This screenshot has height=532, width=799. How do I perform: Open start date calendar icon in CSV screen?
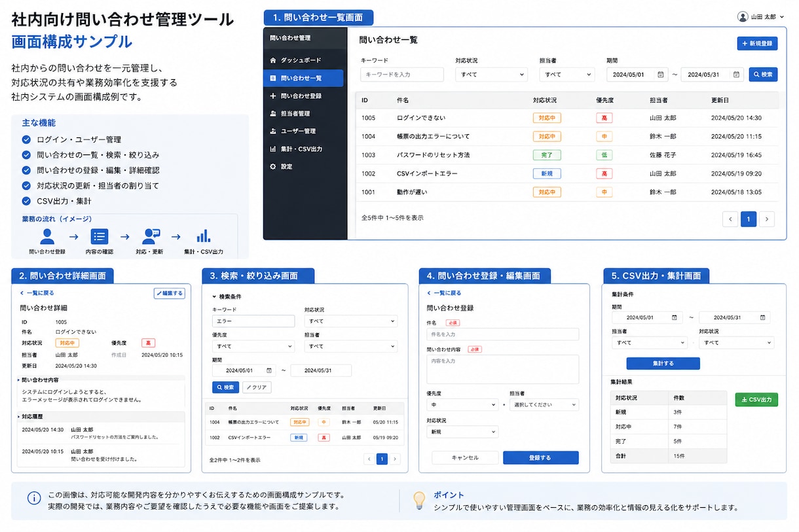point(674,317)
